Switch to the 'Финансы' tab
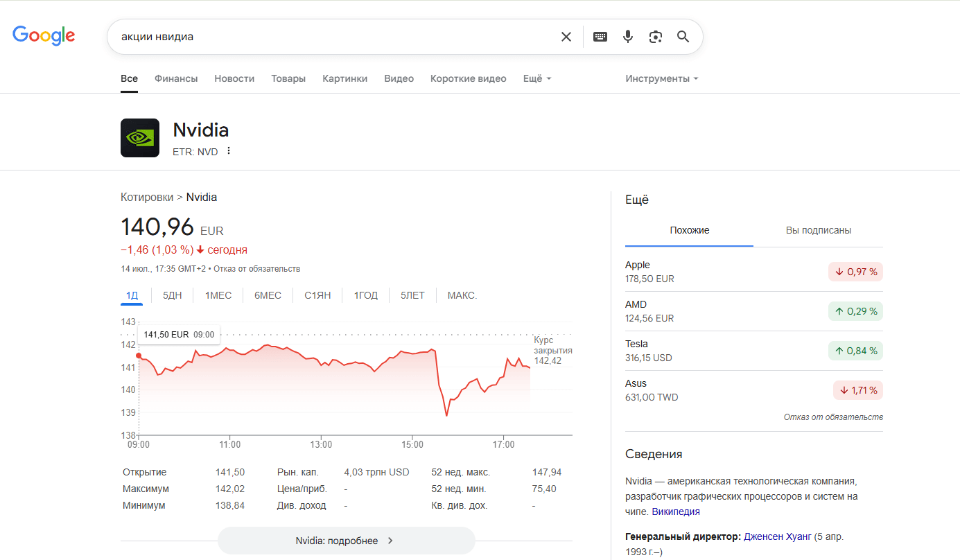This screenshot has height=560, width=960. click(176, 79)
